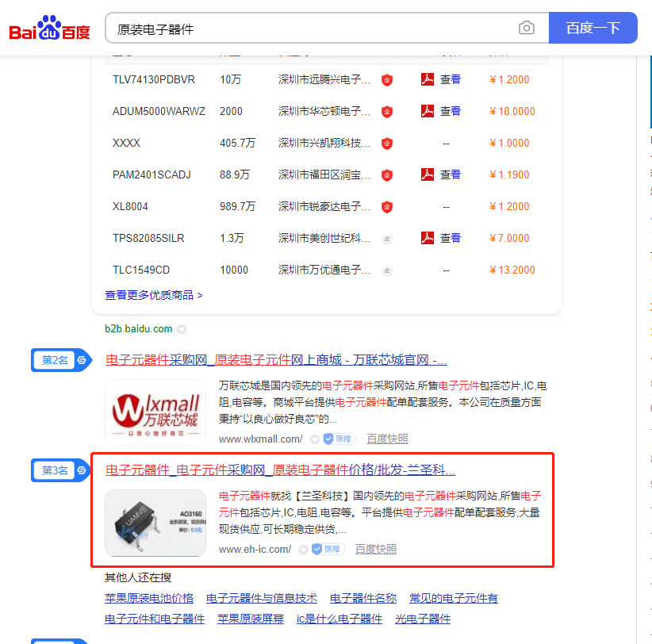
Task: Click the wlxmall 万联芯城 logo thumbnail
Action: [155, 412]
